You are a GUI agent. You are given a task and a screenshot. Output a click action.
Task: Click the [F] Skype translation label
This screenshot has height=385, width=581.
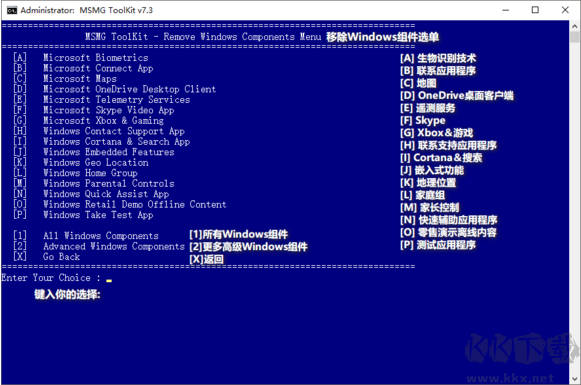click(x=423, y=120)
